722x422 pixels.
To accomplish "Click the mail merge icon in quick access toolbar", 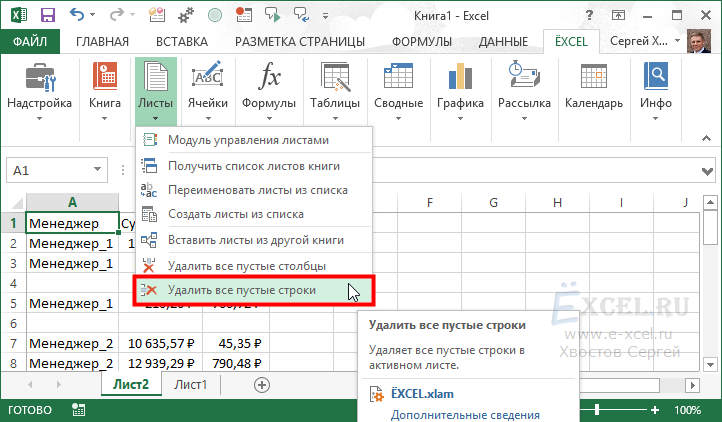I will coord(157,15).
